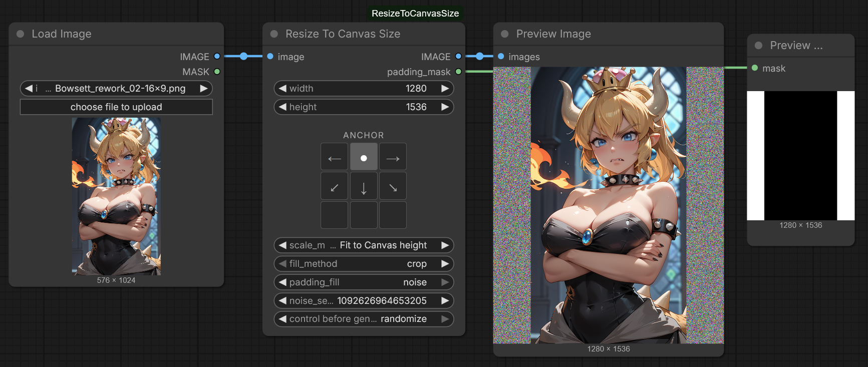
Task: Click the height value 1536
Action: tap(416, 107)
